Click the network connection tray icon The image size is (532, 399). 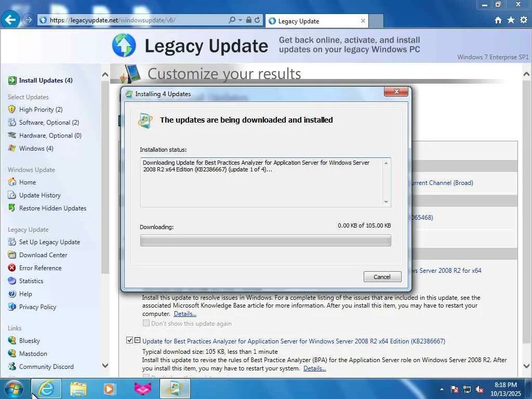pyautogui.click(x=467, y=389)
